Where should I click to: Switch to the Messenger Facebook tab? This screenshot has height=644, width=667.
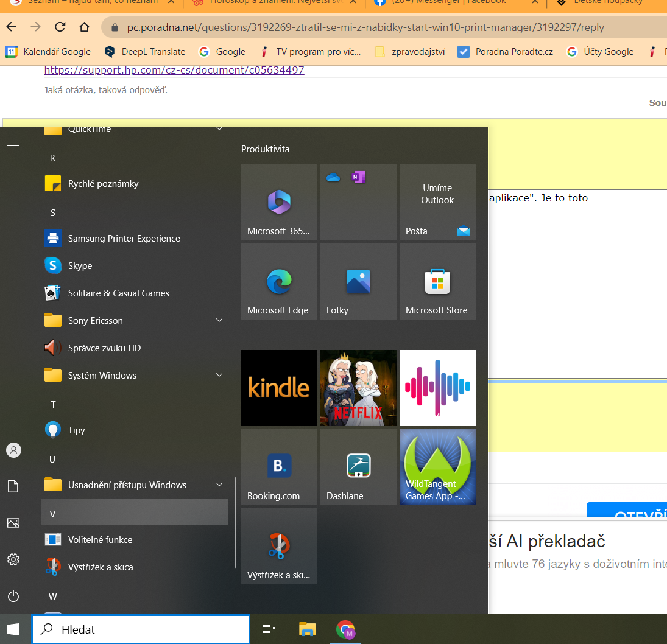pos(455,4)
